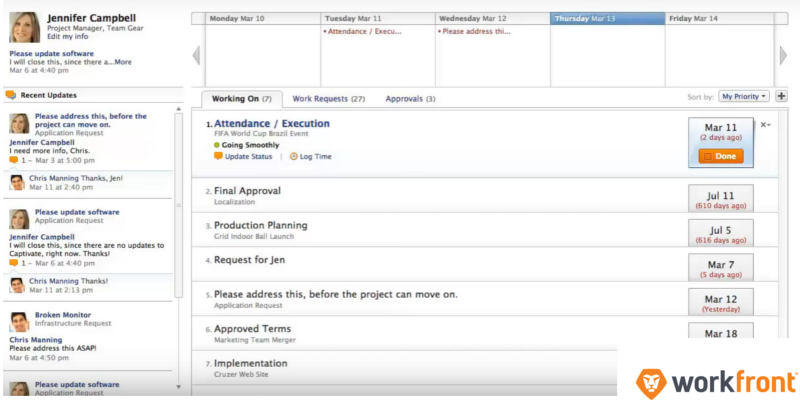800x400 pixels.
Task: Select Thursday Mar 13 calendar column header
Action: tap(607, 18)
